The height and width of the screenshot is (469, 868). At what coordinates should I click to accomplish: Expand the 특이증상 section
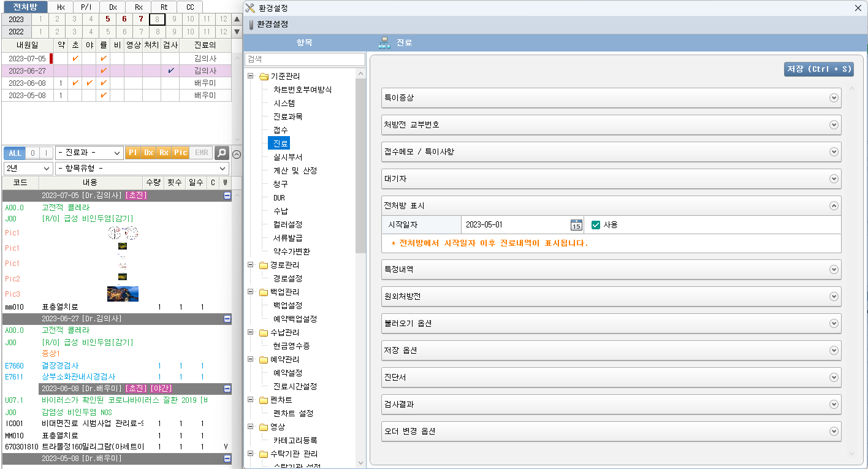(x=833, y=98)
